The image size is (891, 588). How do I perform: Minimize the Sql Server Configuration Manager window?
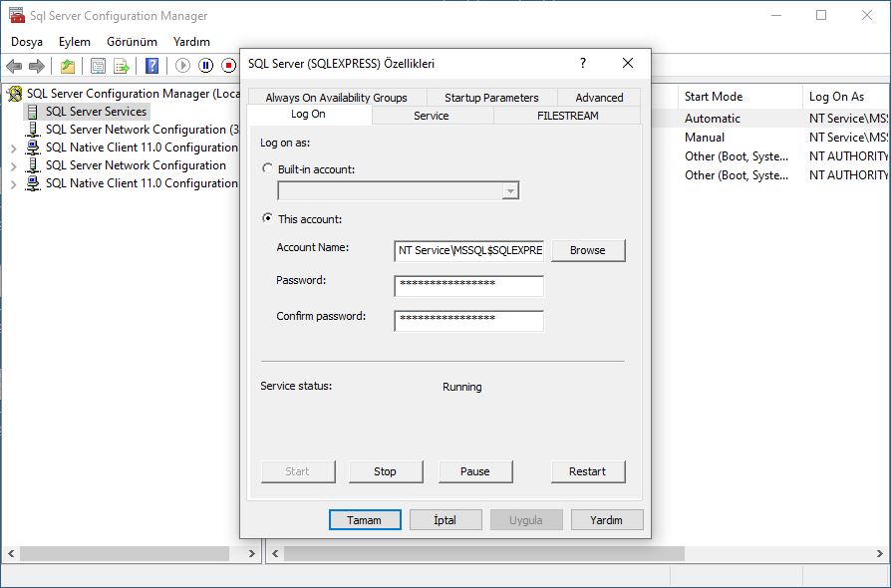click(x=776, y=15)
